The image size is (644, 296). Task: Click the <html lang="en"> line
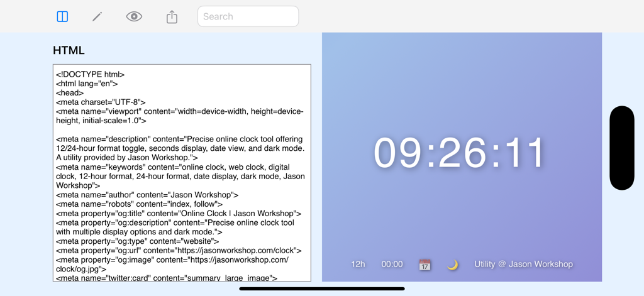pos(87,84)
